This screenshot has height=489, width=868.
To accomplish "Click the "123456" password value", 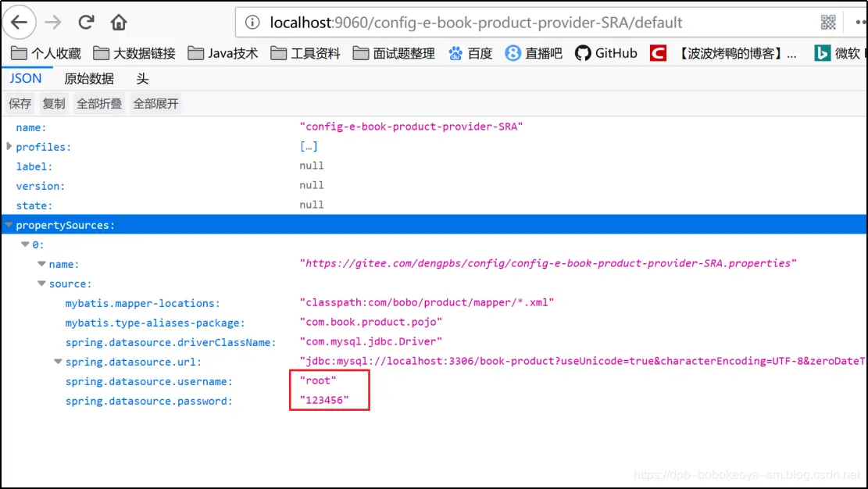I will 324,400.
